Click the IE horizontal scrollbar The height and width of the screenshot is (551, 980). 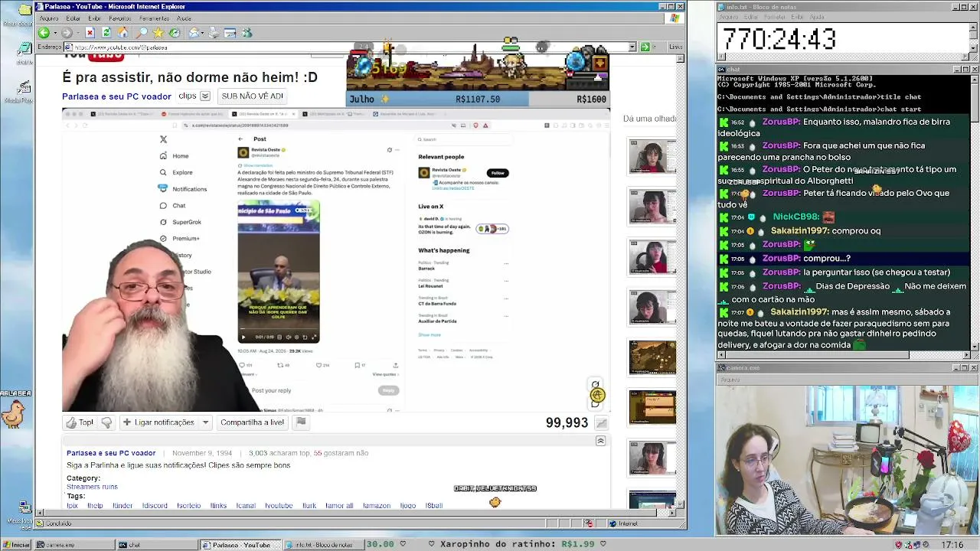357,514
